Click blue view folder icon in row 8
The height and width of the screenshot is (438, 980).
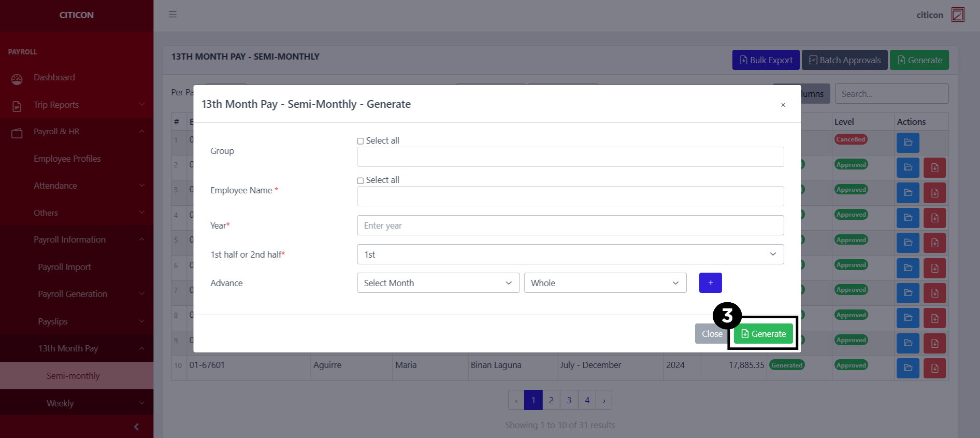[x=908, y=318]
